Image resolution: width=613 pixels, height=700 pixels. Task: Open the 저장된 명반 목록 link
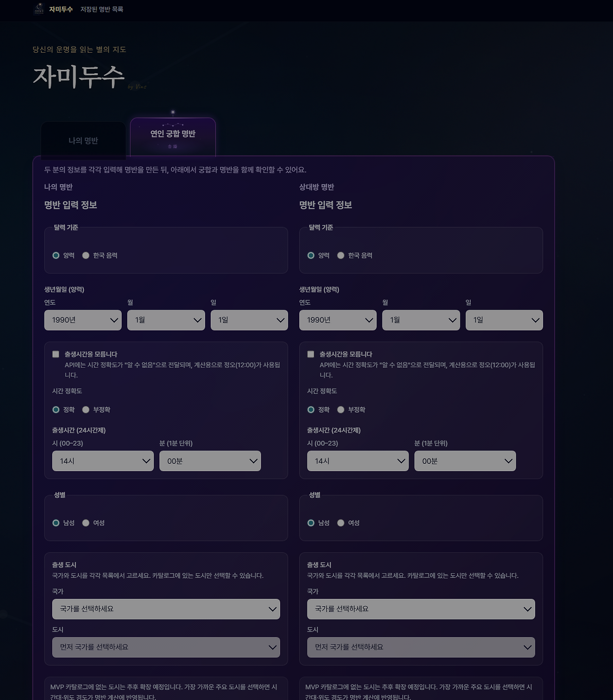[102, 9]
